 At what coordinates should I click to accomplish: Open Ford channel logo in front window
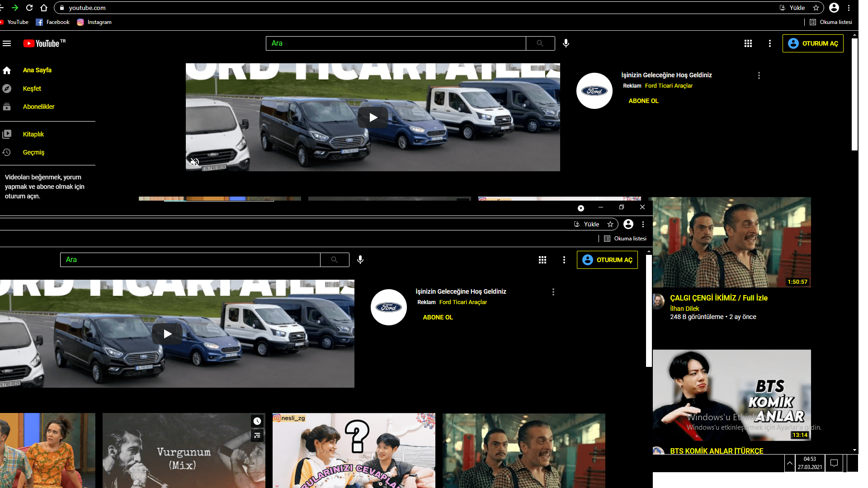(x=389, y=307)
